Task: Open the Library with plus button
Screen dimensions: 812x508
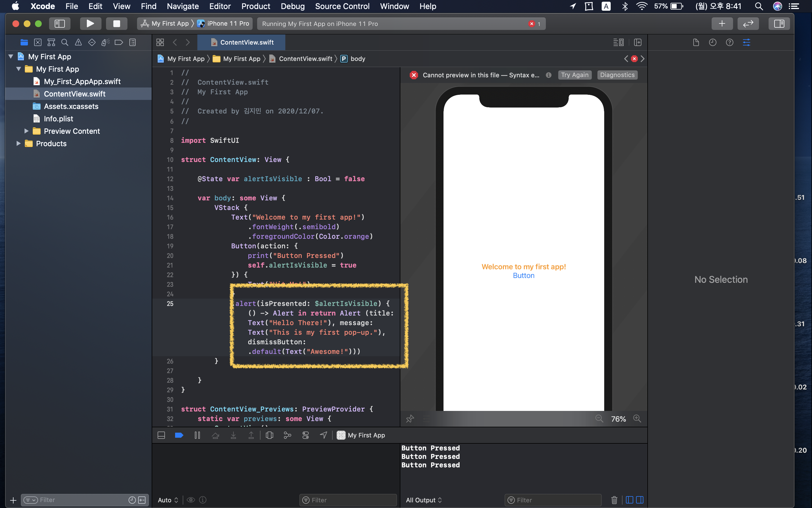Action: 722,23
